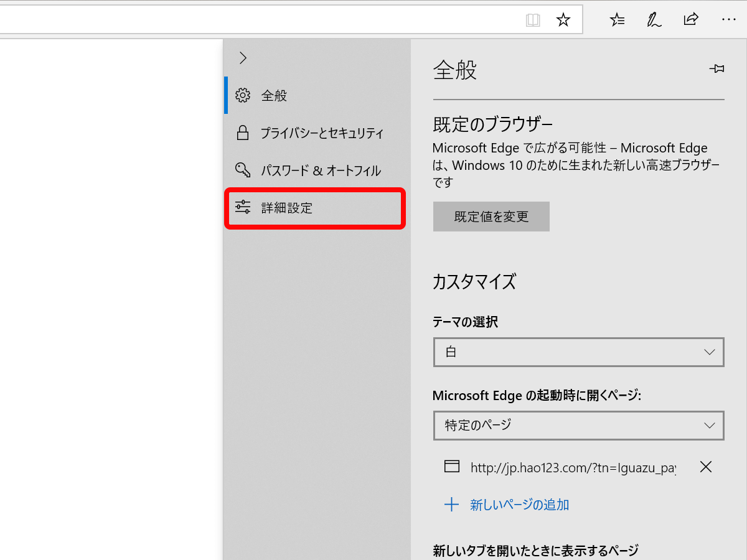Add this page to favorites star

coord(563,20)
